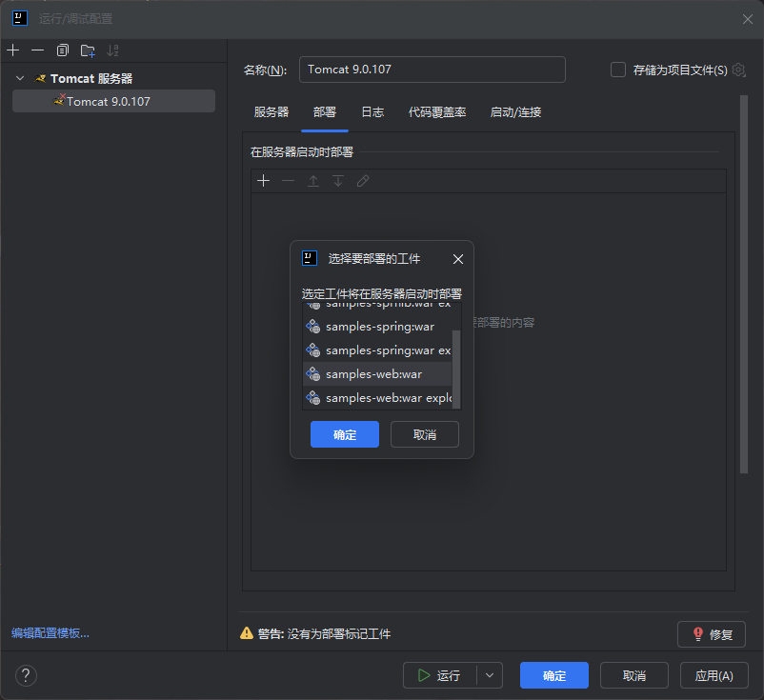Choose the samples-spring:war exploded artifact
Screen dimensions: 764x700
coord(377,350)
